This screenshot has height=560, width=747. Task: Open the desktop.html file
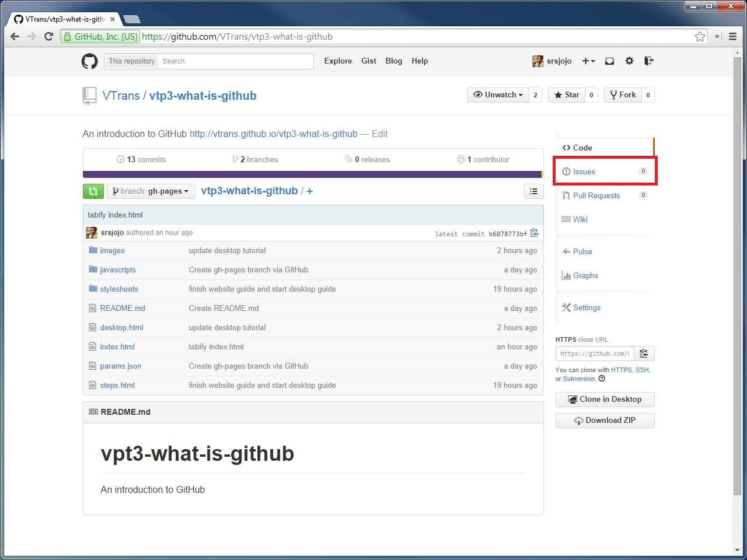[121, 327]
